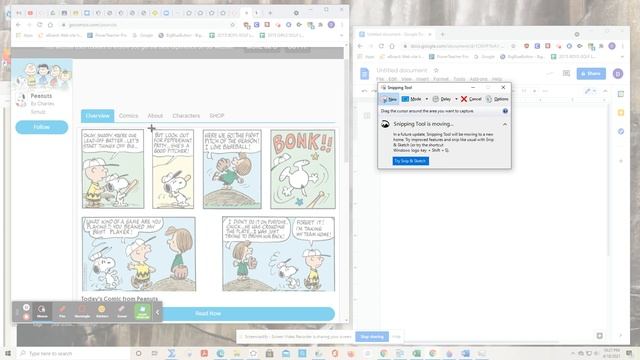This screenshot has height=360, width=640.
Task: Hide the Docs menus with the collapse arrow
Action: point(605,91)
